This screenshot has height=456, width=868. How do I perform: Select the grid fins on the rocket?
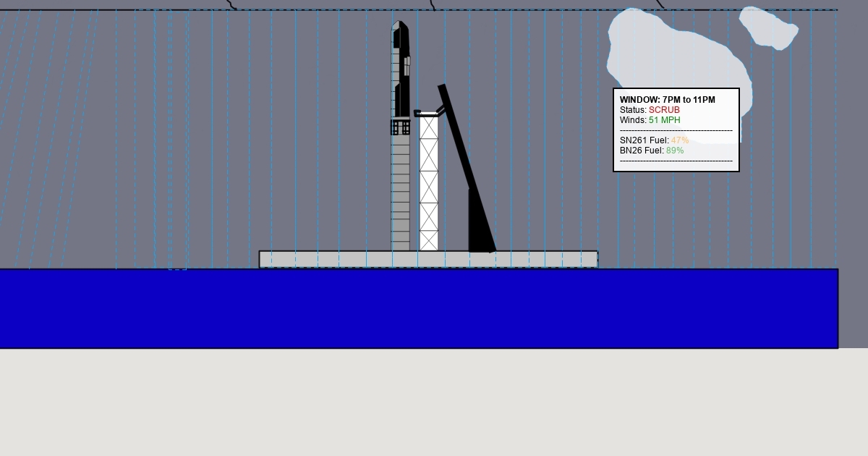pos(401,127)
